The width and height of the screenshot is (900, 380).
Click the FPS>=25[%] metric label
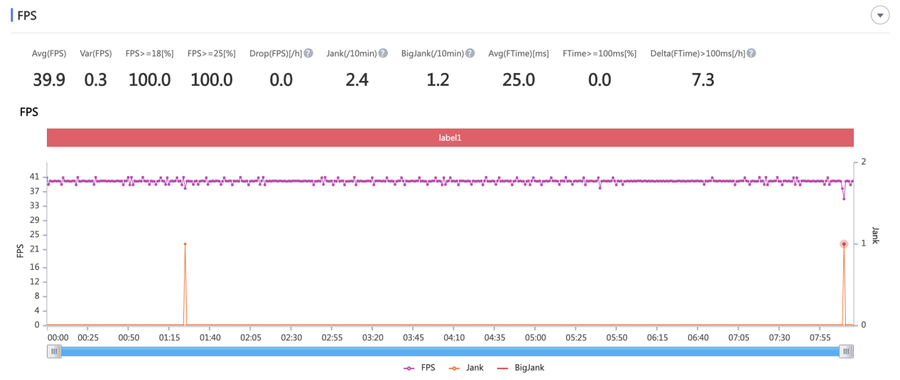coord(212,53)
